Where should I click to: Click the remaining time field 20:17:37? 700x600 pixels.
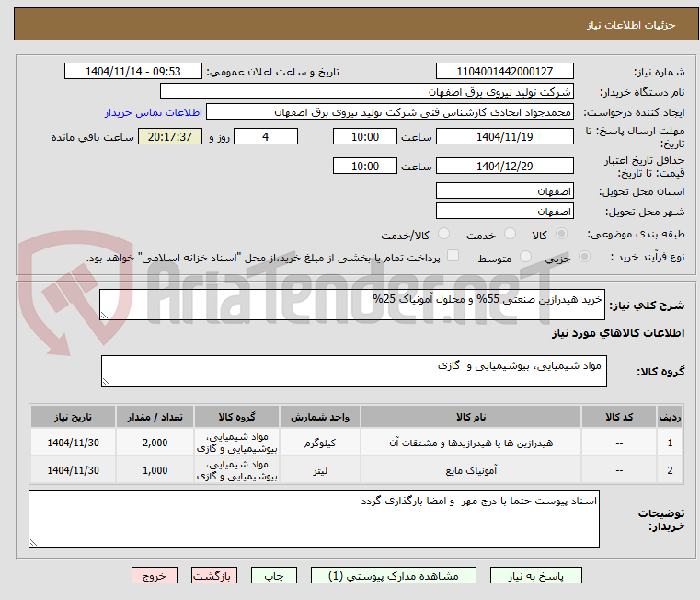coord(169,137)
